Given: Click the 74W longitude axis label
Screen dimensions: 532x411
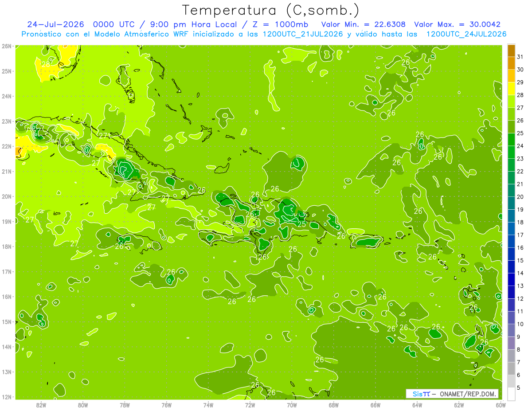Looking at the screenshot, I should tap(208, 405).
